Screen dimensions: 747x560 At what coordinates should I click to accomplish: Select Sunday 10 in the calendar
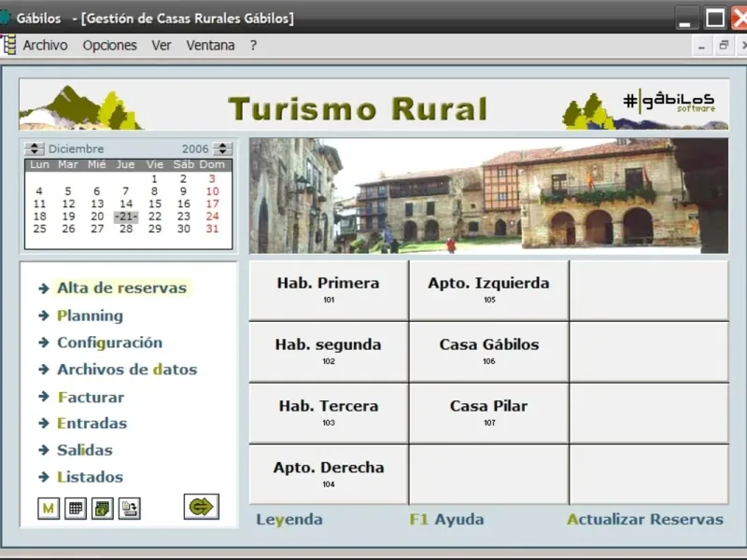(x=212, y=191)
